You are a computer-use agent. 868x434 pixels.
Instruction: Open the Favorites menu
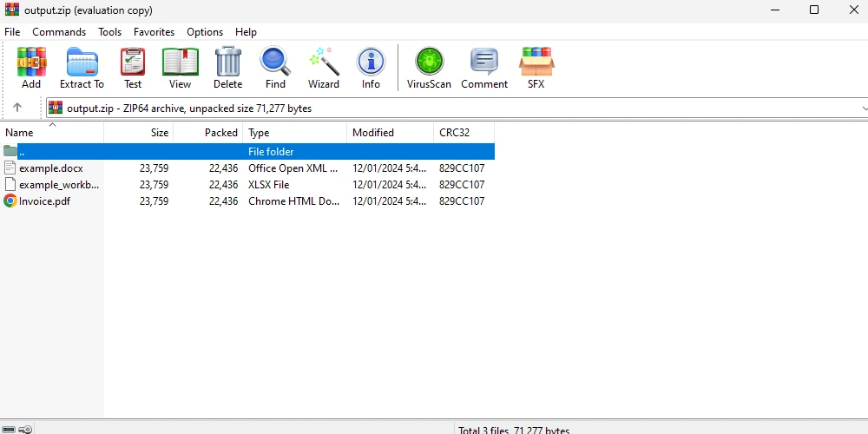click(x=154, y=32)
